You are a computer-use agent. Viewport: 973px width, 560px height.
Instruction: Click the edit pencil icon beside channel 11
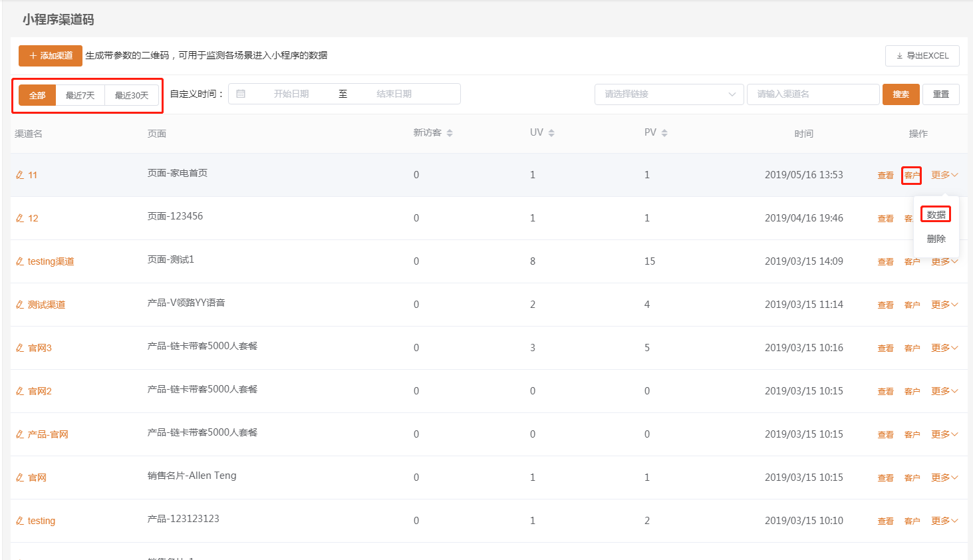coord(20,175)
